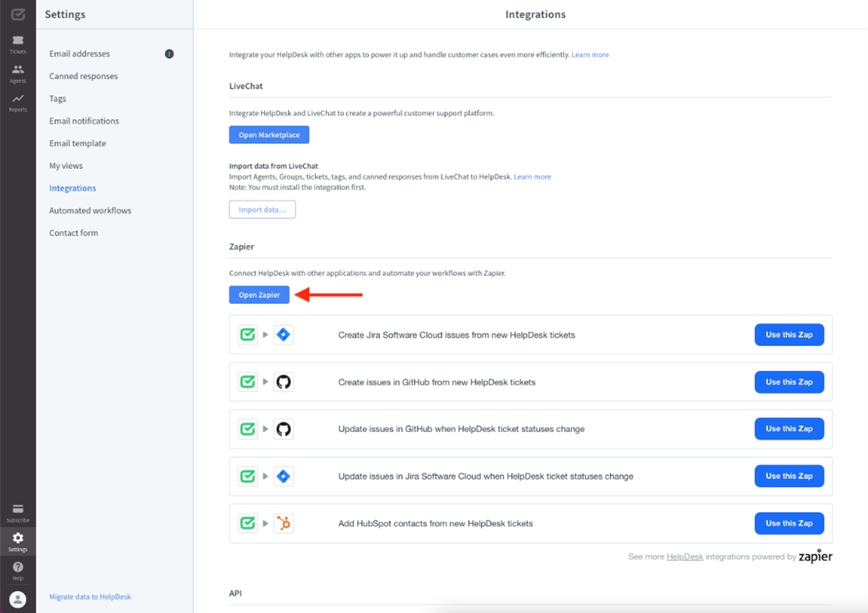The height and width of the screenshot is (613, 868).
Task: Click the Zapier logo at bottom right
Action: (816, 556)
